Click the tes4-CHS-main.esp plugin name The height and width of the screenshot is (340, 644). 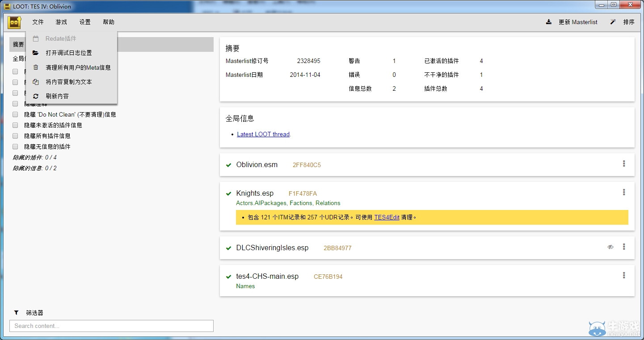pos(267,277)
